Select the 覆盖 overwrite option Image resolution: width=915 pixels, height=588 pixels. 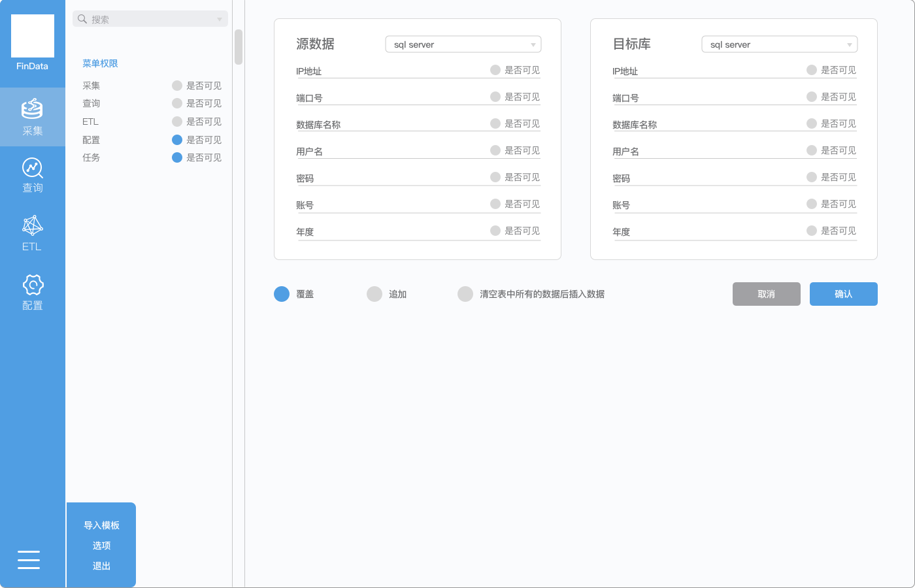[x=282, y=294]
